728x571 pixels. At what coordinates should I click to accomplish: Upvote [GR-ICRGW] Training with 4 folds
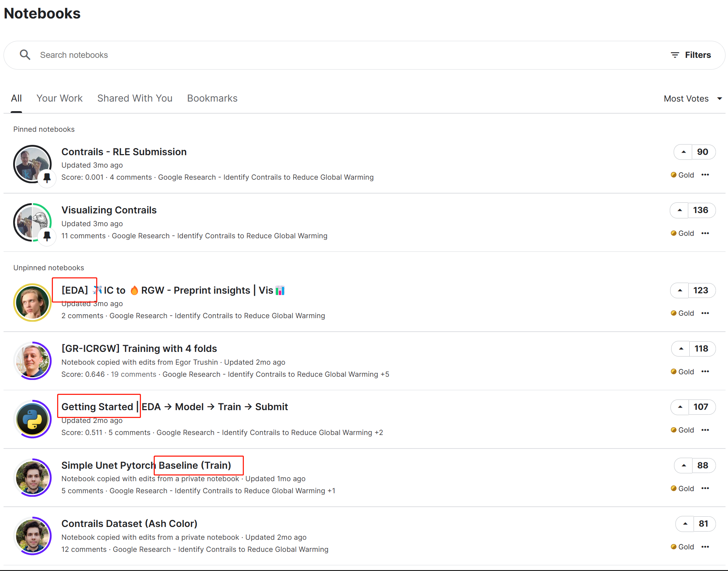[x=681, y=349]
